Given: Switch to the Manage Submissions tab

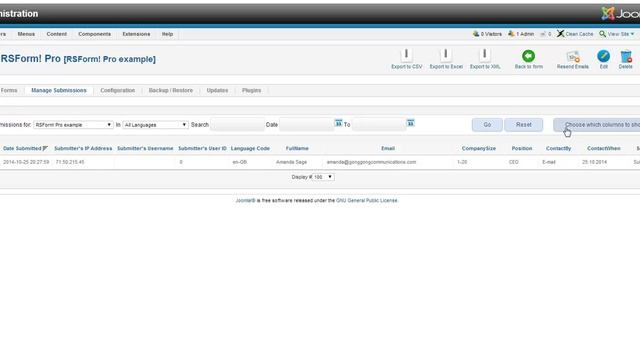Looking at the screenshot, I should (x=59, y=90).
